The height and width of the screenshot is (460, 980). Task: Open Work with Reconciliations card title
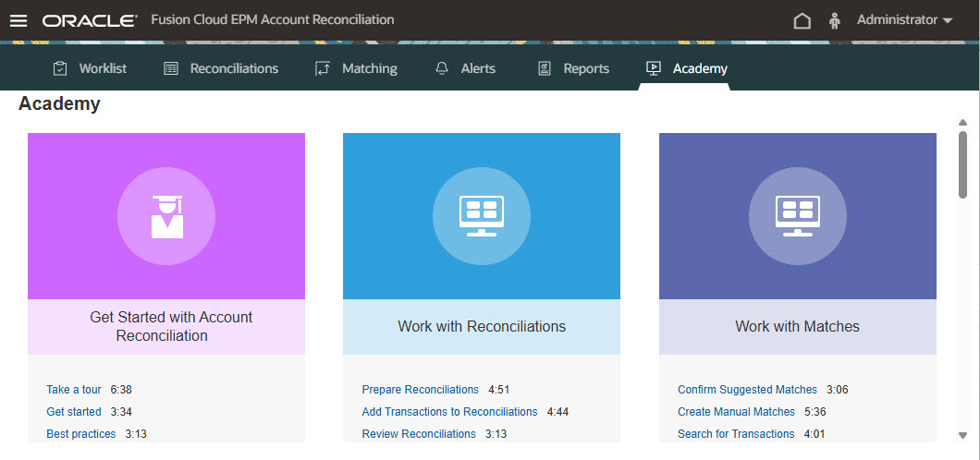tap(482, 326)
